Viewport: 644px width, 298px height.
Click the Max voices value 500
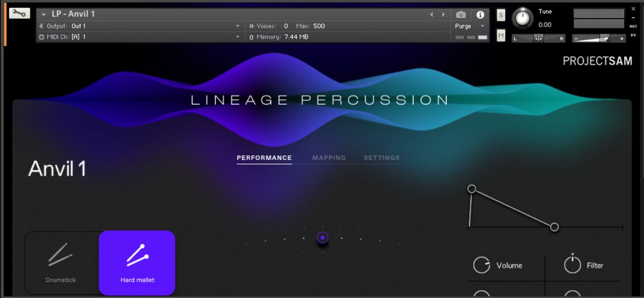pyautogui.click(x=319, y=26)
